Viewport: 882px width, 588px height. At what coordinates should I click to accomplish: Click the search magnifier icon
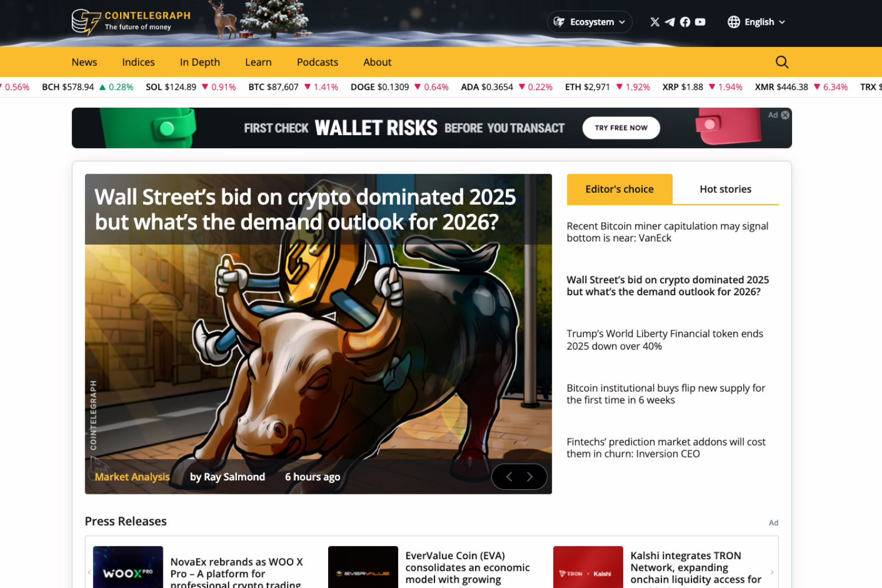[781, 62]
